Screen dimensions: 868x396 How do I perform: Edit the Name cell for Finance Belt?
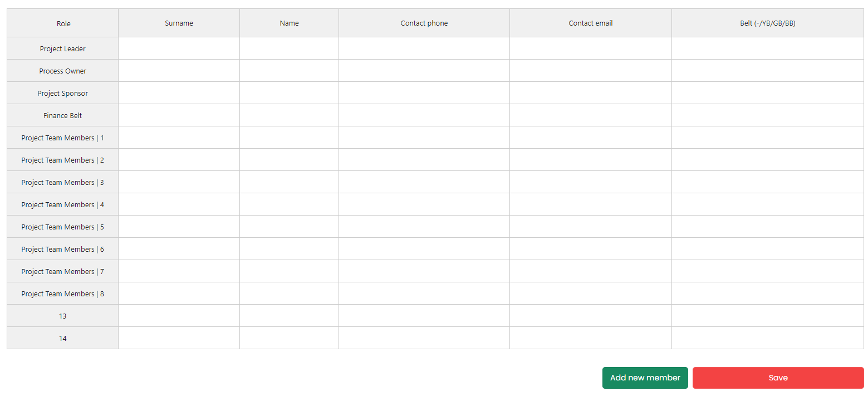[289, 115]
